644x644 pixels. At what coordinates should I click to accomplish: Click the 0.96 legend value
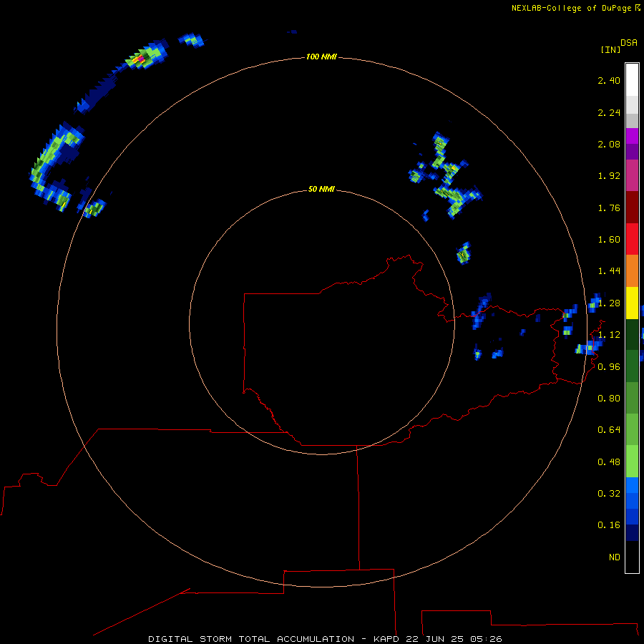click(x=609, y=367)
